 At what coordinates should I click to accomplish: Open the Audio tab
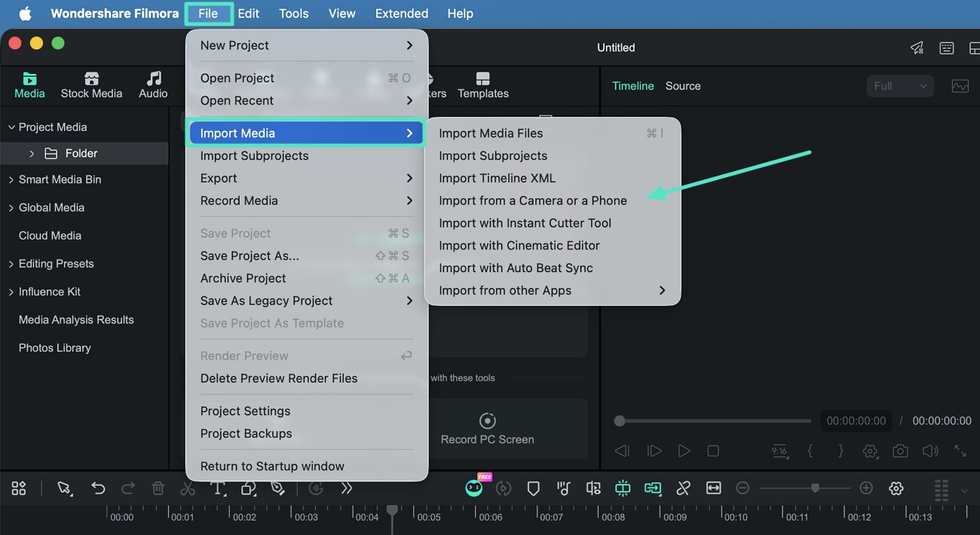click(x=153, y=85)
